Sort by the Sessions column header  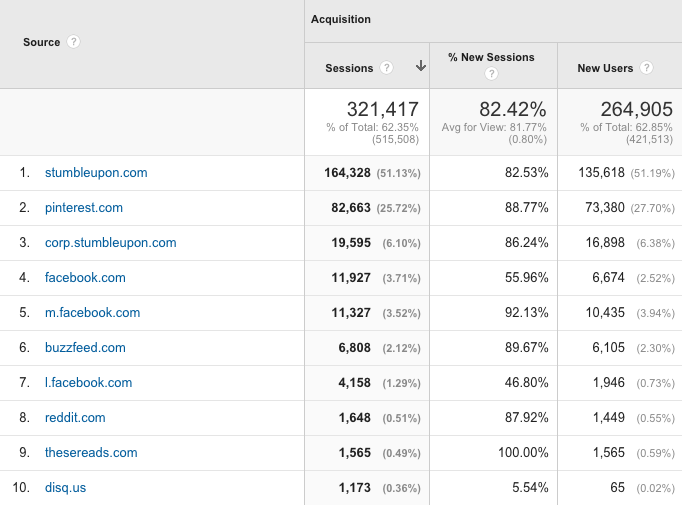(x=349, y=68)
